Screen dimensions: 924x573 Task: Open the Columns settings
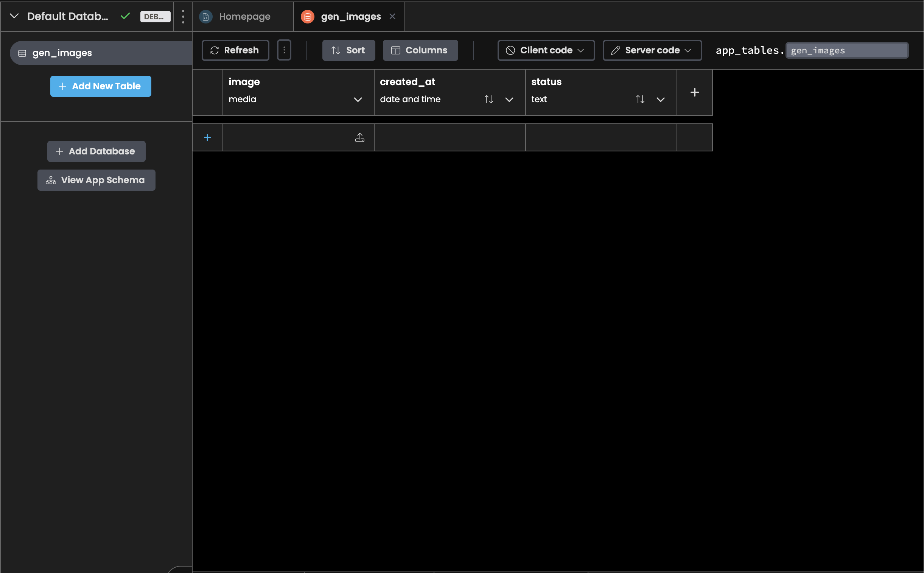tap(420, 50)
